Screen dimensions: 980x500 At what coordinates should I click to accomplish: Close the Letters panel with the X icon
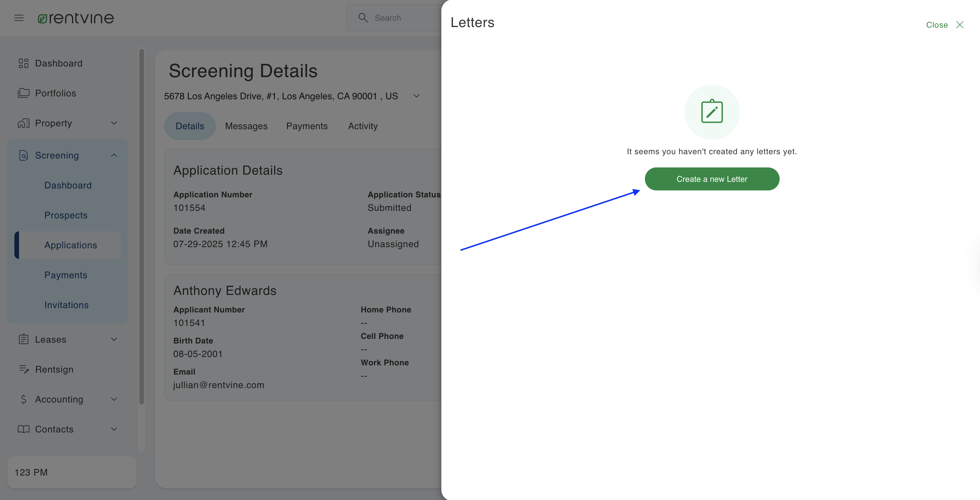[960, 25]
